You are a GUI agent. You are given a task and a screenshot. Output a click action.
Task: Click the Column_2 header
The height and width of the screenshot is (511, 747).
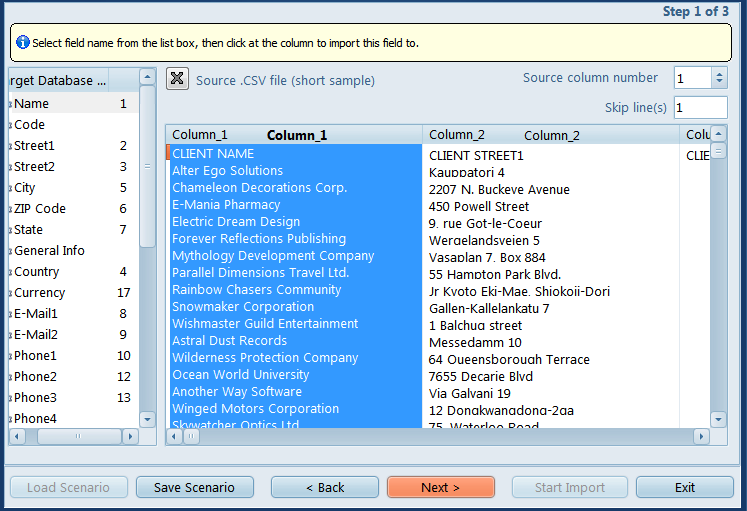[x=552, y=135]
